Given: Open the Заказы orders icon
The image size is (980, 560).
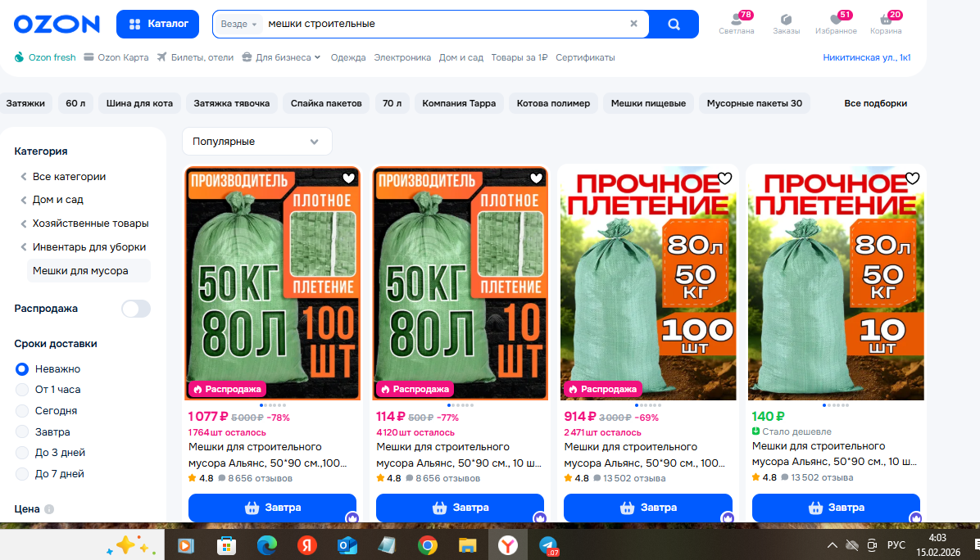Looking at the screenshot, I should tap(786, 23).
